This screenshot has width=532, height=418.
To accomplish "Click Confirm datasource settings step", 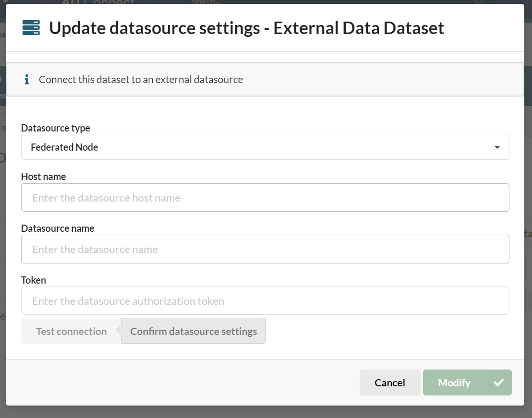I will coord(193,331).
